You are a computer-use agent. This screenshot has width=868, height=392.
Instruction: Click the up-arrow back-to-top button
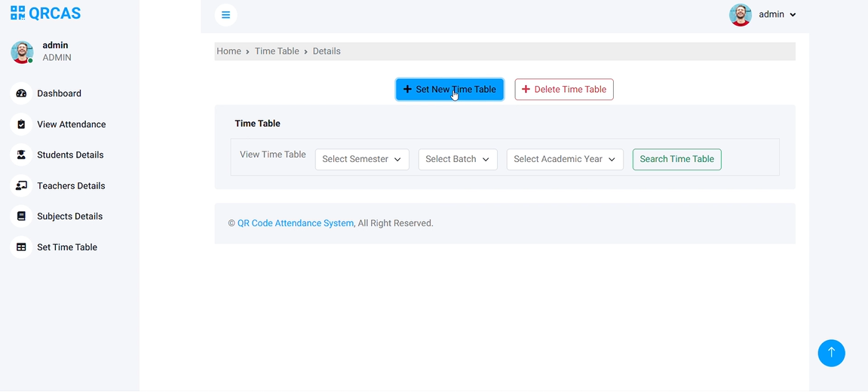point(832,353)
